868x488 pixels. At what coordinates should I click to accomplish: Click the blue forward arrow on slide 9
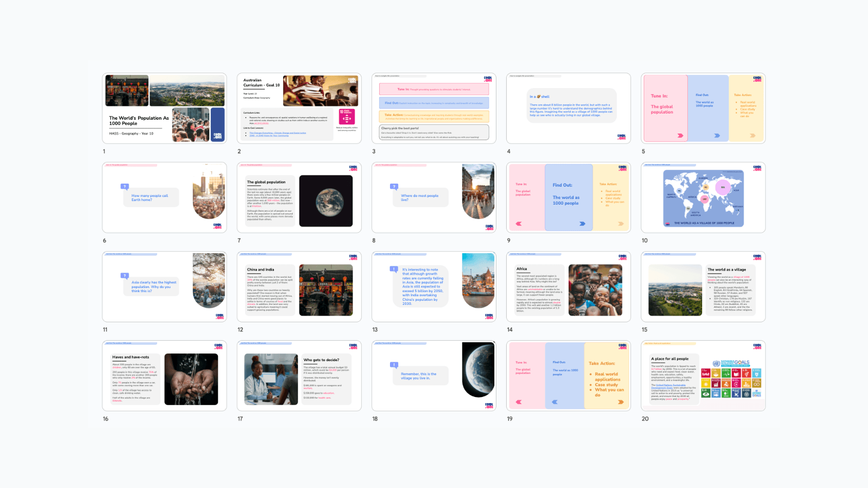[x=582, y=224]
